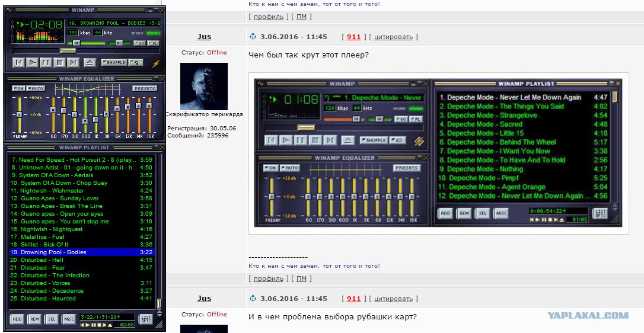Click 'цитировать' on the player question post
Screen dimensions: 644x333
coord(393,37)
